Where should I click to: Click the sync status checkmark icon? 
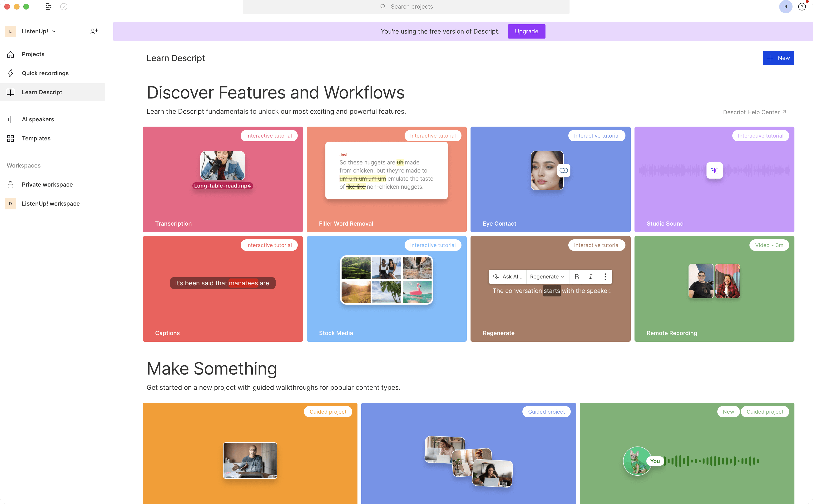(64, 7)
